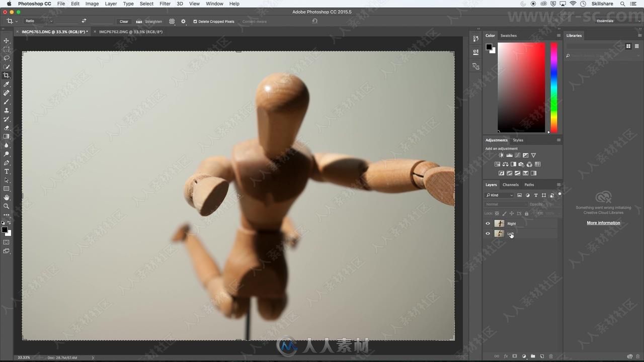Toggle type layer filter
The width and height of the screenshot is (644, 362).
click(x=536, y=195)
